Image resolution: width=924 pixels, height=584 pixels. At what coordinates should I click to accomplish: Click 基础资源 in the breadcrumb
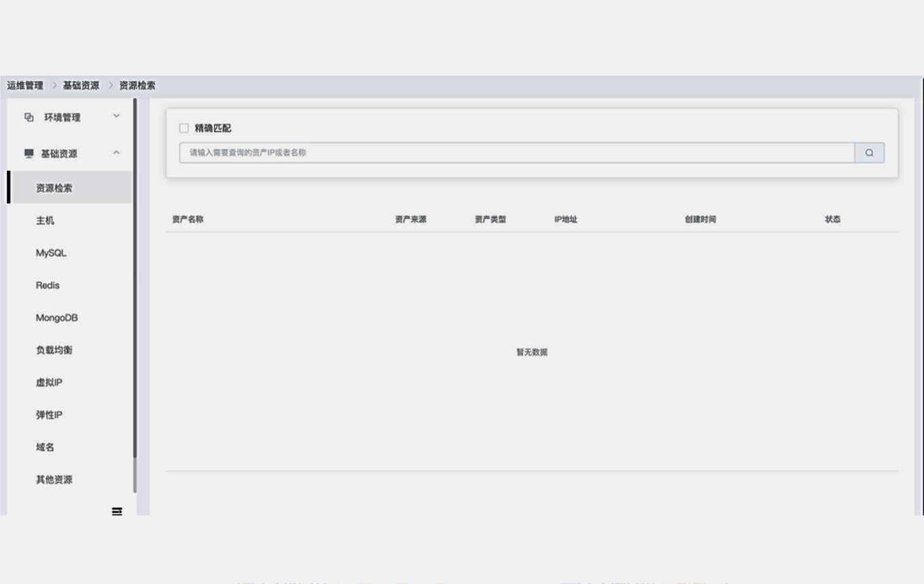coord(81,86)
